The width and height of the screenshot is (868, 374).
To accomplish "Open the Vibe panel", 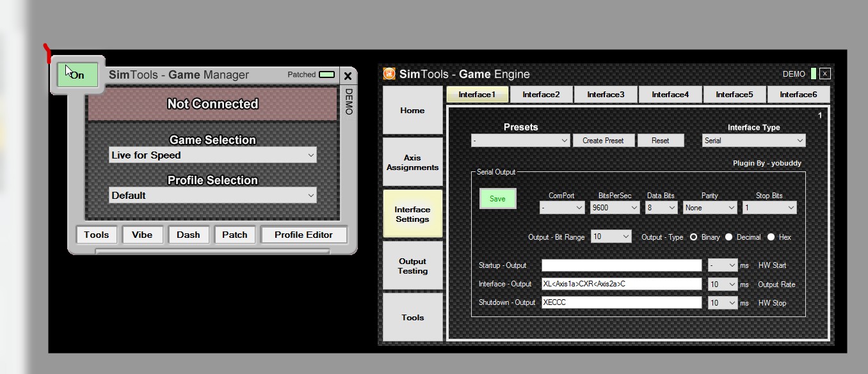I will point(142,235).
